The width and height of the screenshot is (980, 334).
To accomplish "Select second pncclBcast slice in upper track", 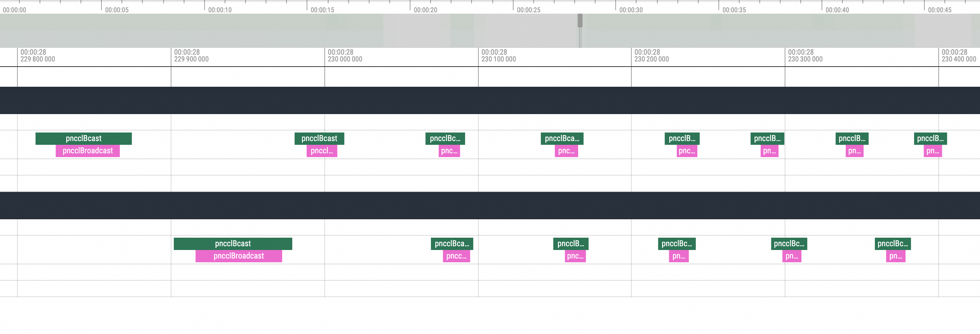I will coord(319,138).
